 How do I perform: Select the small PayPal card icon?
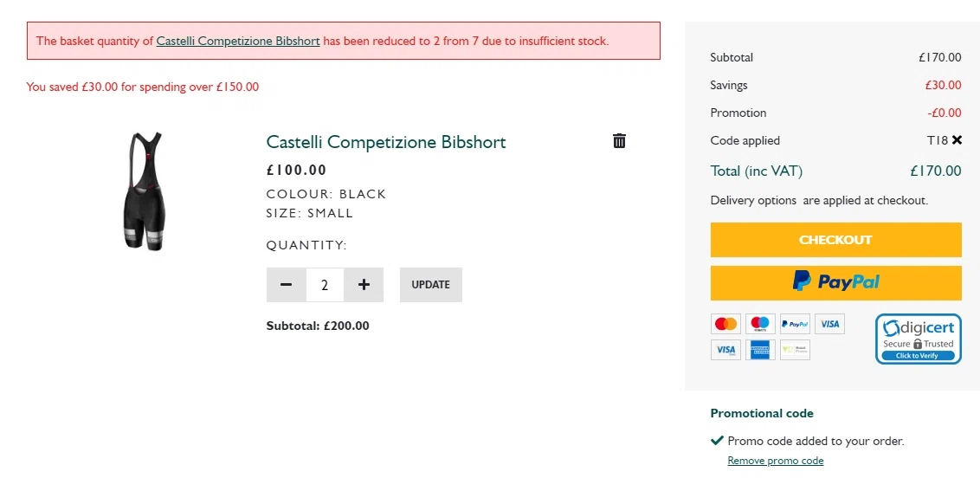click(795, 324)
